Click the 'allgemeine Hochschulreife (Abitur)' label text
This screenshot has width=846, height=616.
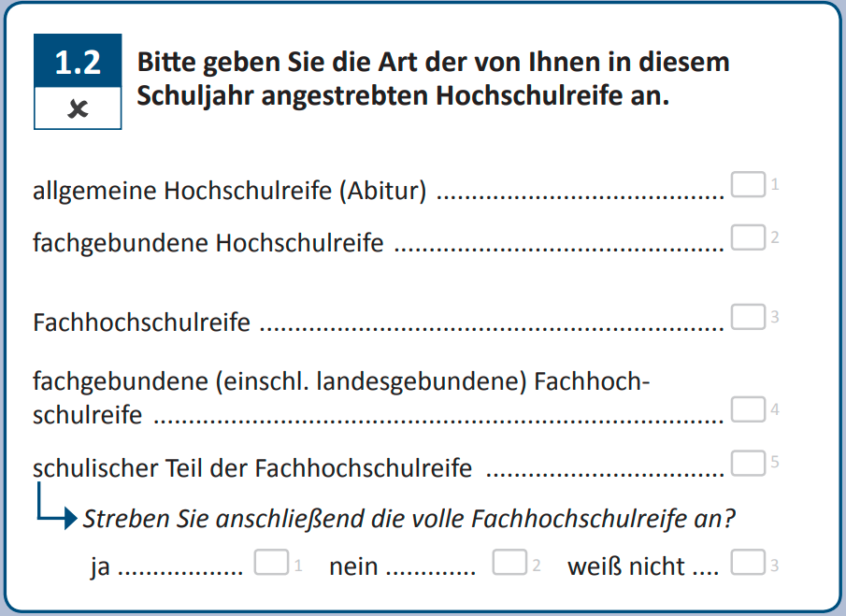pos(229,192)
